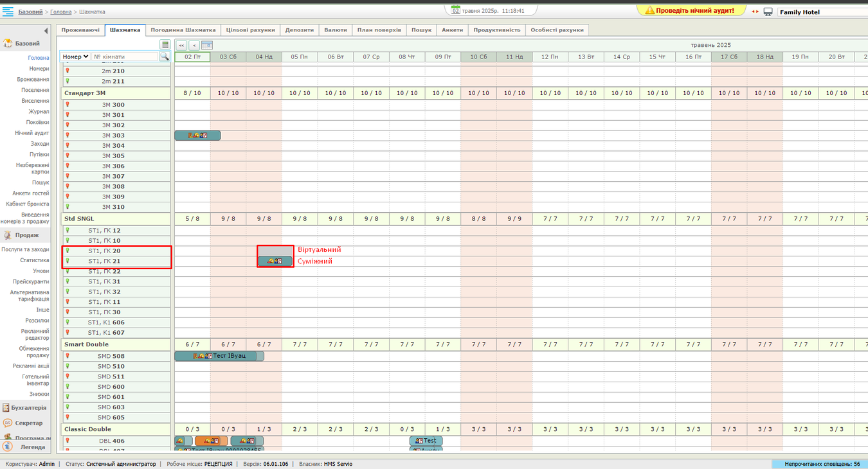Image resolution: width=868 pixels, height=469 pixels.
Task: Click the single previous-day arrow button
Action: click(194, 46)
